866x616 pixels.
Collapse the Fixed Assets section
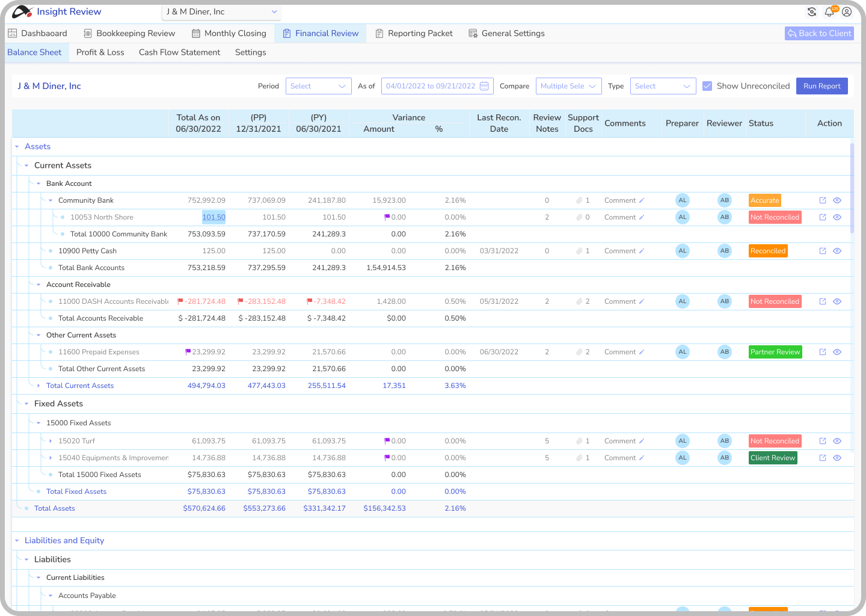tap(26, 404)
